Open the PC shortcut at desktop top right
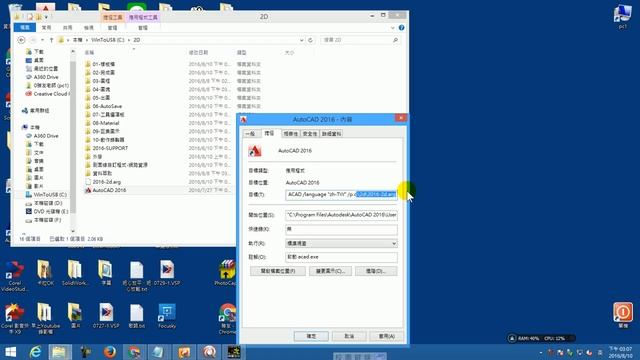Screen dimensions: 640x360 (622, 17)
